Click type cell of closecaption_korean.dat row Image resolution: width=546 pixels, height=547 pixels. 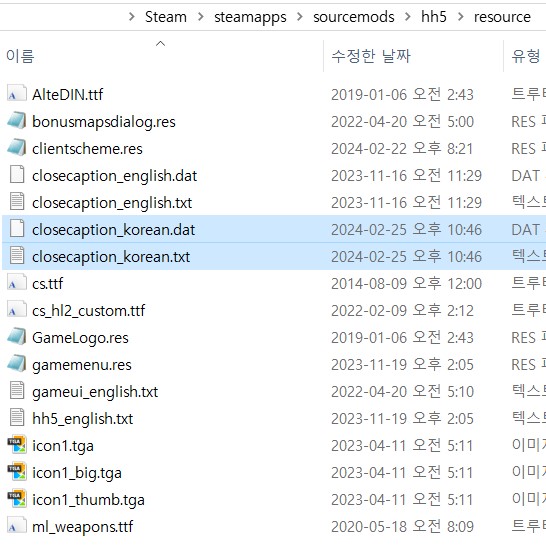pyautogui.click(x=528, y=230)
